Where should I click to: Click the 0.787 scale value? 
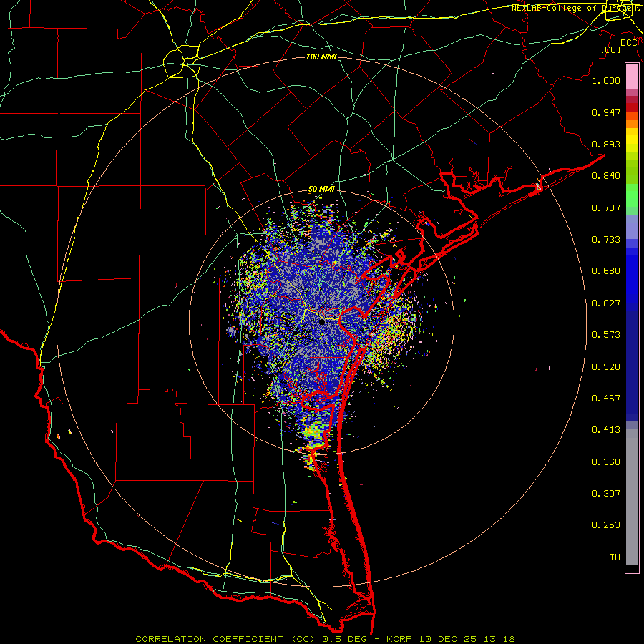coord(606,208)
